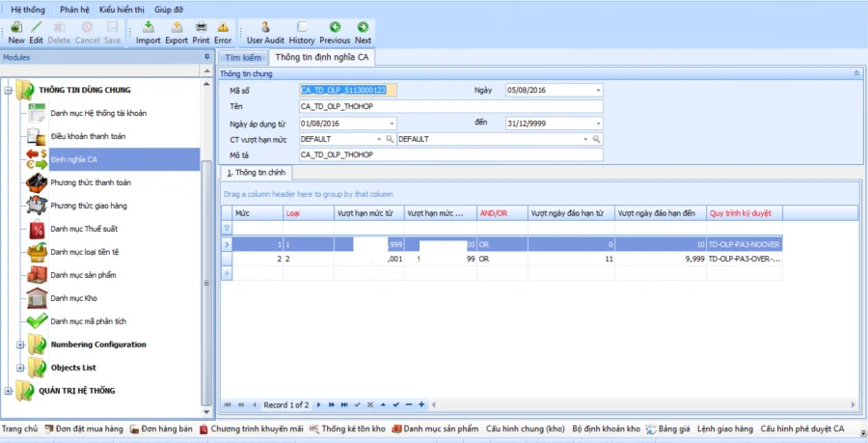Expand QUẢN TRỊ HỆ THỐNG node
The width and height of the screenshot is (868, 443).
(x=9, y=391)
